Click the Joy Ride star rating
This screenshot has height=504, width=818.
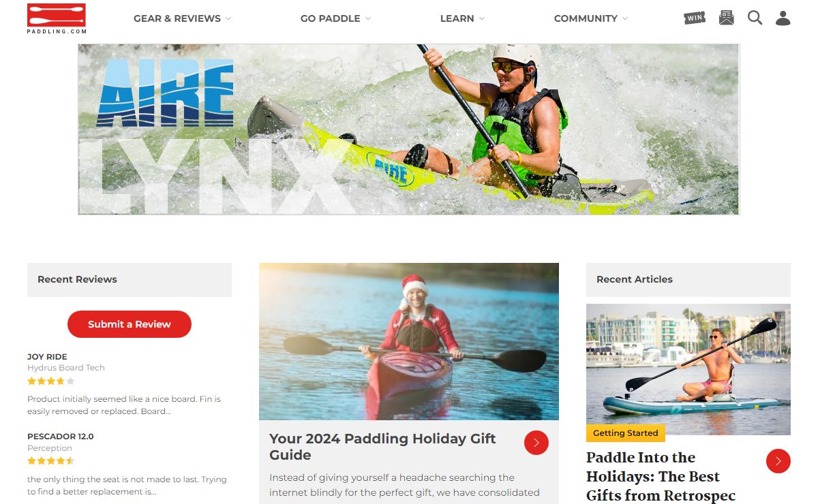pos(51,381)
